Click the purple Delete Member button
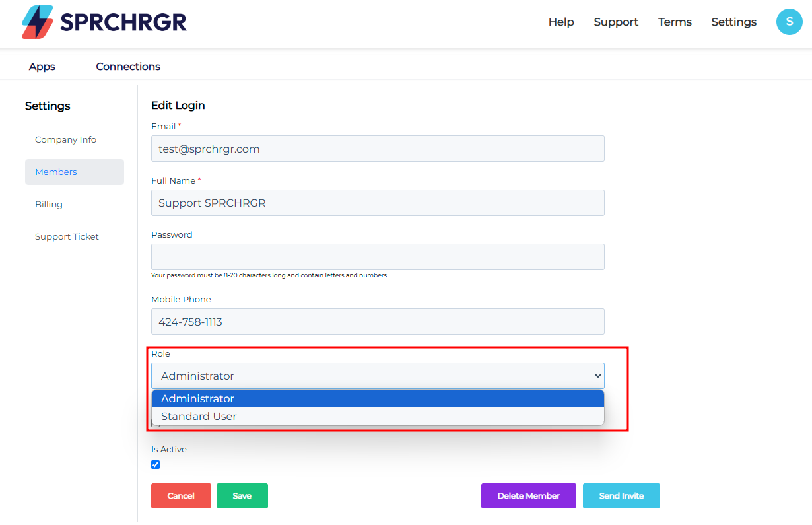This screenshot has height=525, width=812. click(529, 496)
